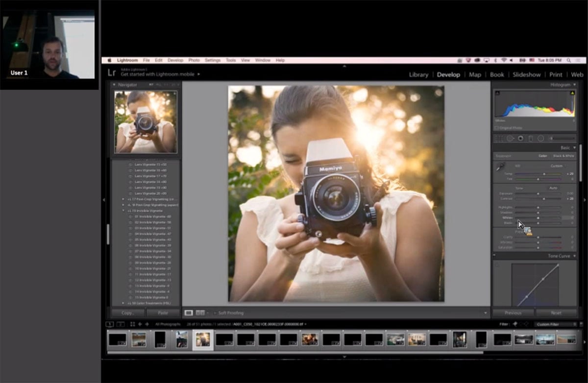The height and width of the screenshot is (383, 588).
Task: Select the Spot Removal tool
Action: point(510,139)
